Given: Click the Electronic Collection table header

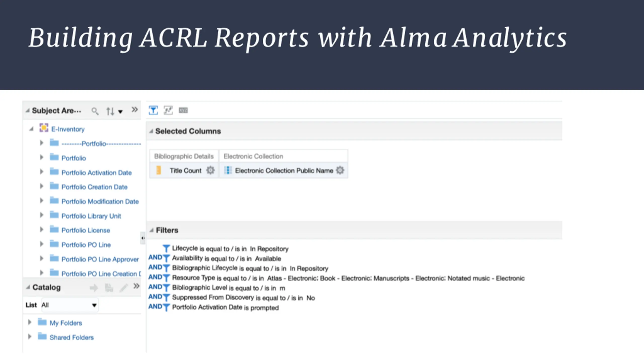Looking at the screenshot, I should click(253, 156).
